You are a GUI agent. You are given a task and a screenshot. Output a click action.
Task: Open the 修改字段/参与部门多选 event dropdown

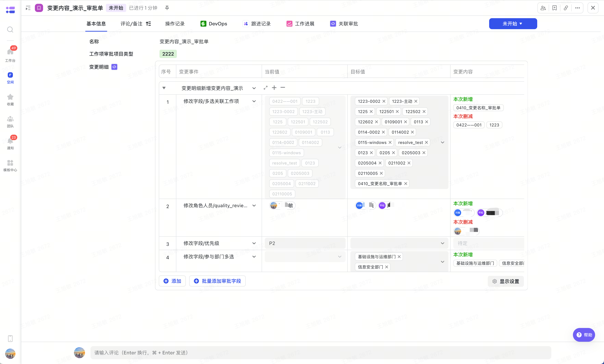pos(254,257)
